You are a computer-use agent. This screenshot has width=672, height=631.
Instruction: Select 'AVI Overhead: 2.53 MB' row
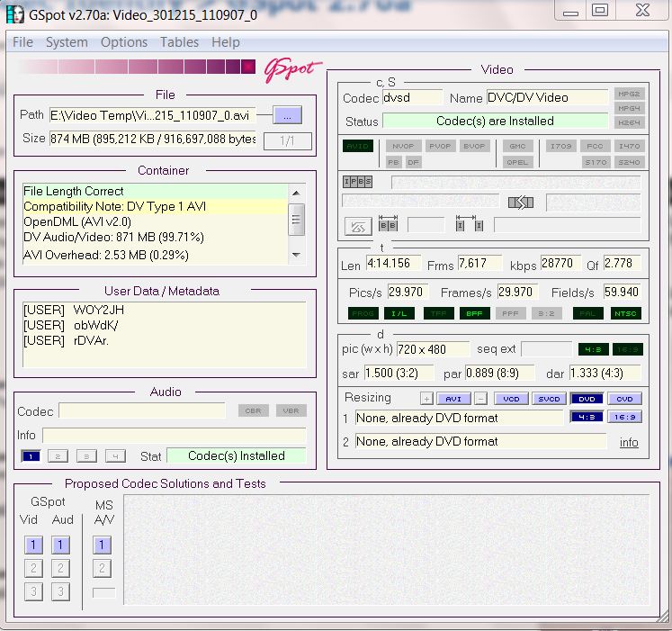click(155, 256)
